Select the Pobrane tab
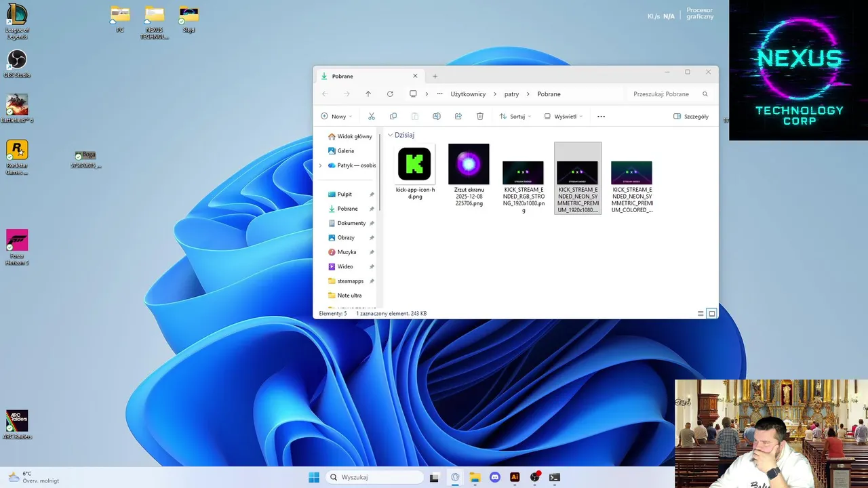868x488 pixels. [370, 76]
